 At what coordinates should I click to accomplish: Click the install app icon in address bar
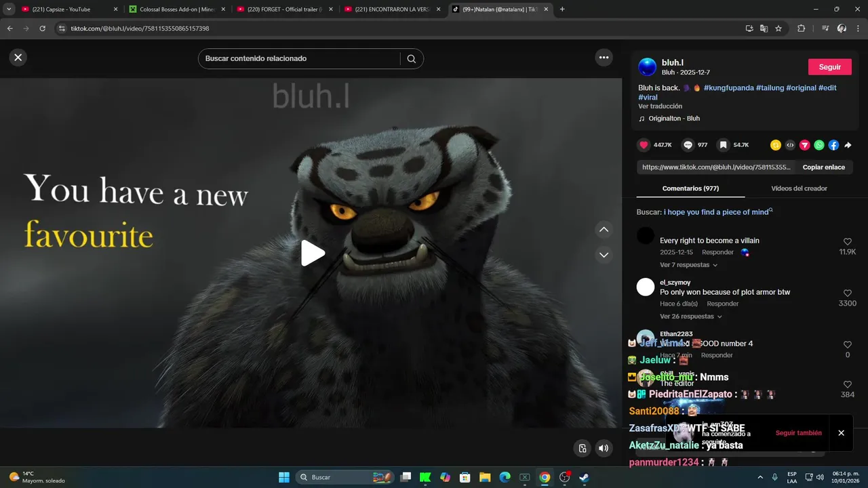click(x=749, y=28)
